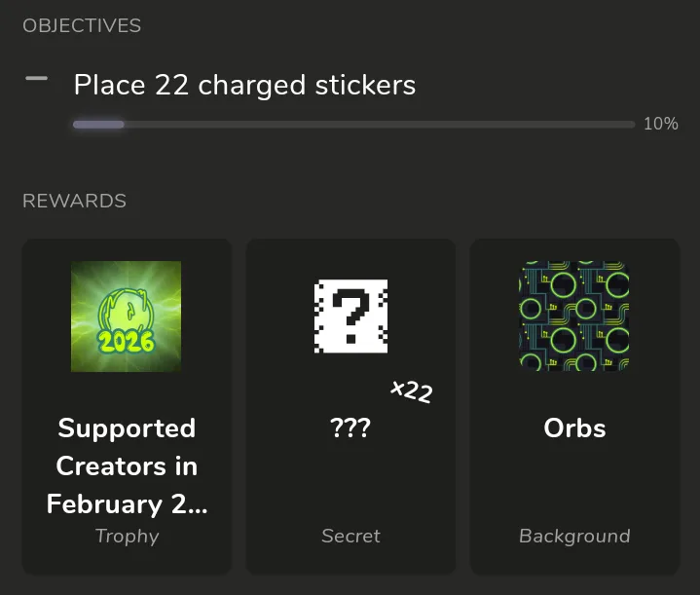Click the "Place 22 charged stickers" objective text
Image resolution: width=700 pixels, height=595 pixels.
click(244, 85)
